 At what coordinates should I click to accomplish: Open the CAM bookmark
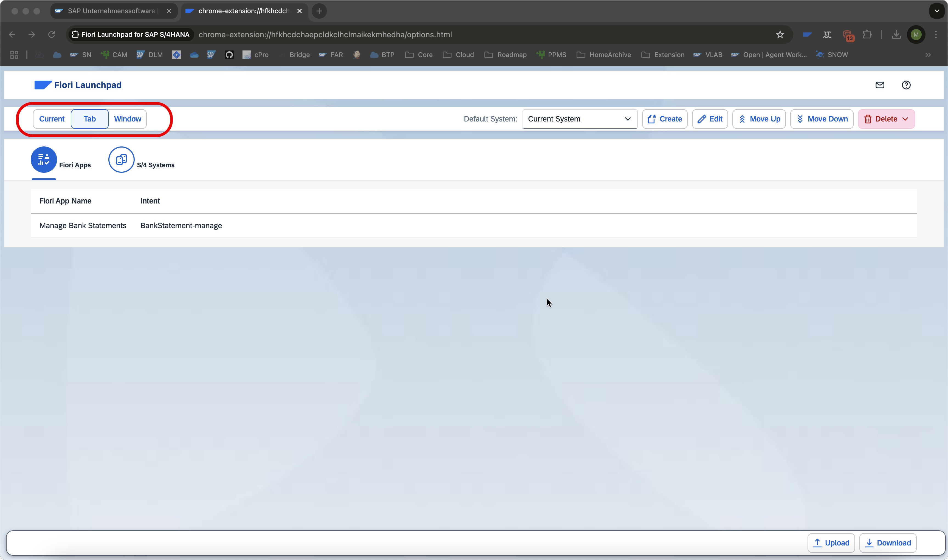click(x=114, y=55)
